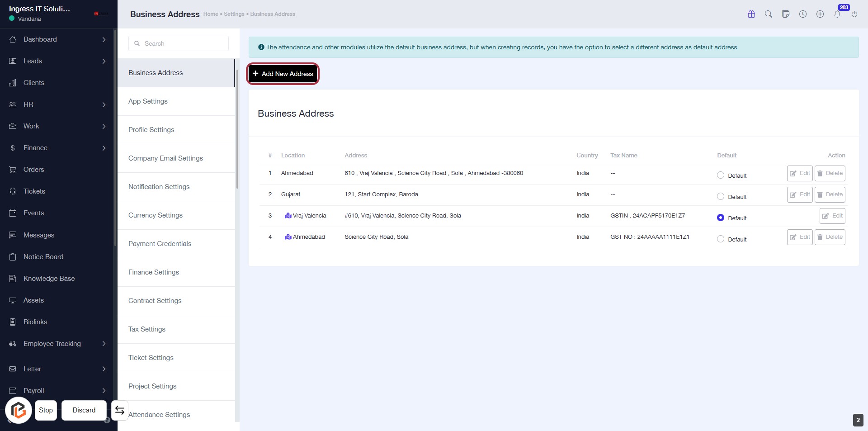Screen dimensions: 868x431
Task: Set Ahmedabad row 1 as default address
Action: pos(721,175)
